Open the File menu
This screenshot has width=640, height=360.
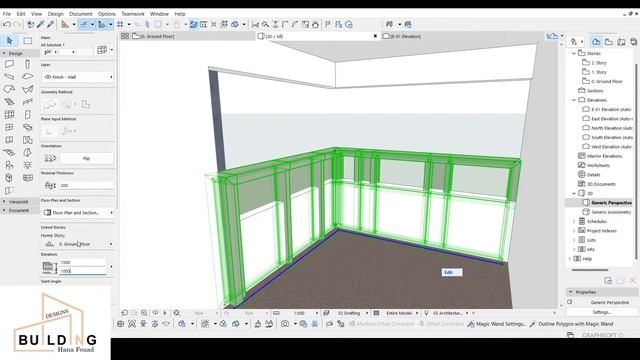pyautogui.click(x=7, y=14)
